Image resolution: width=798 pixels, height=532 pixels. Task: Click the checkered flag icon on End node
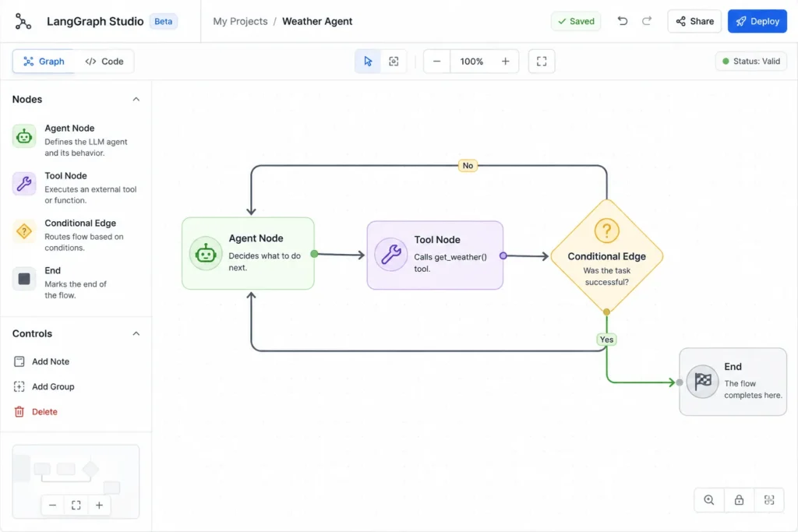[702, 382]
